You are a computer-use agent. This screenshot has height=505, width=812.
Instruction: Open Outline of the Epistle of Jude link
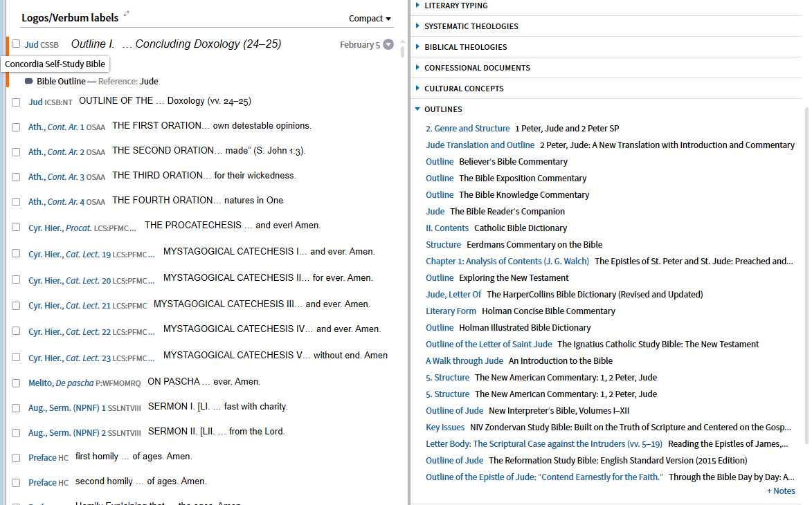pyautogui.click(x=544, y=477)
